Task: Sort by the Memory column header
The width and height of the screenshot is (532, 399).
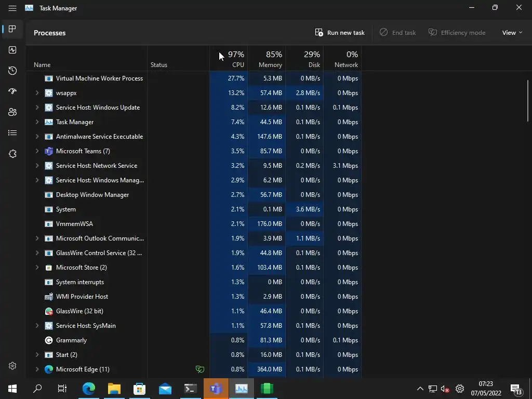Action: tap(267, 59)
